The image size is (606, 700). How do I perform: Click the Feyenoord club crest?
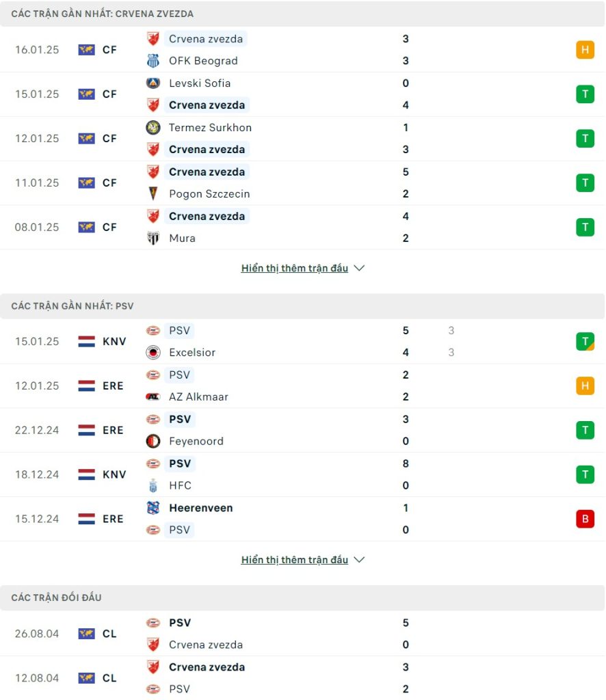153,441
